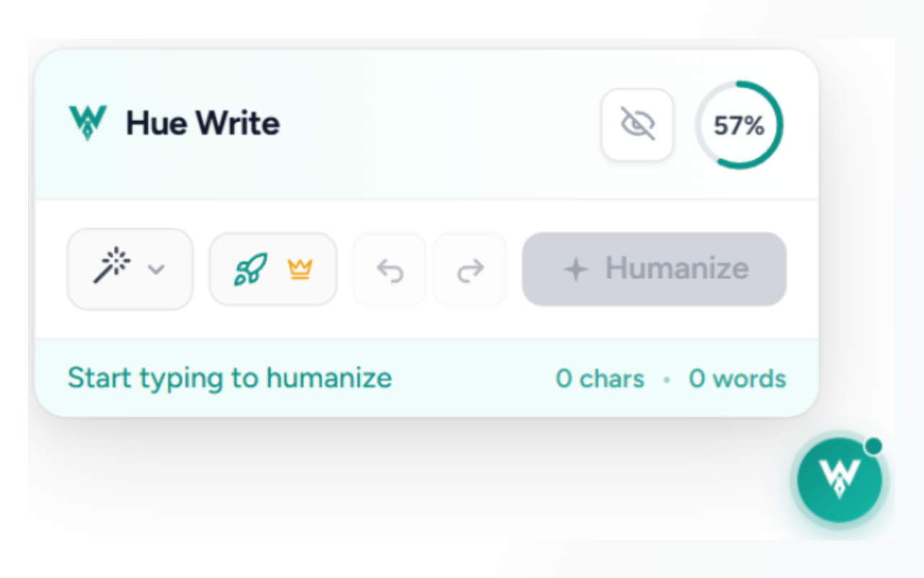Click the 0 chars counter

click(x=599, y=378)
